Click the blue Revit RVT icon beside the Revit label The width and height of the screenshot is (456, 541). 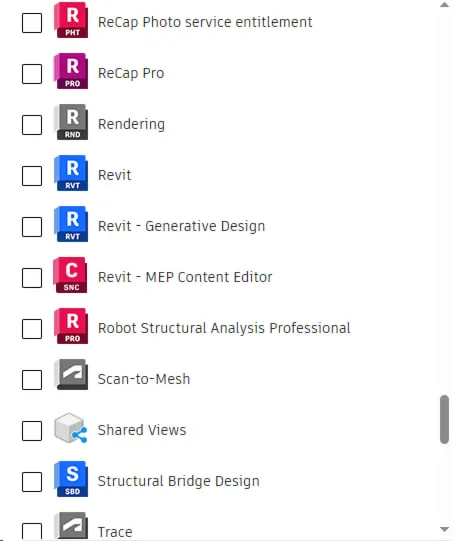[x=71, y=173]
